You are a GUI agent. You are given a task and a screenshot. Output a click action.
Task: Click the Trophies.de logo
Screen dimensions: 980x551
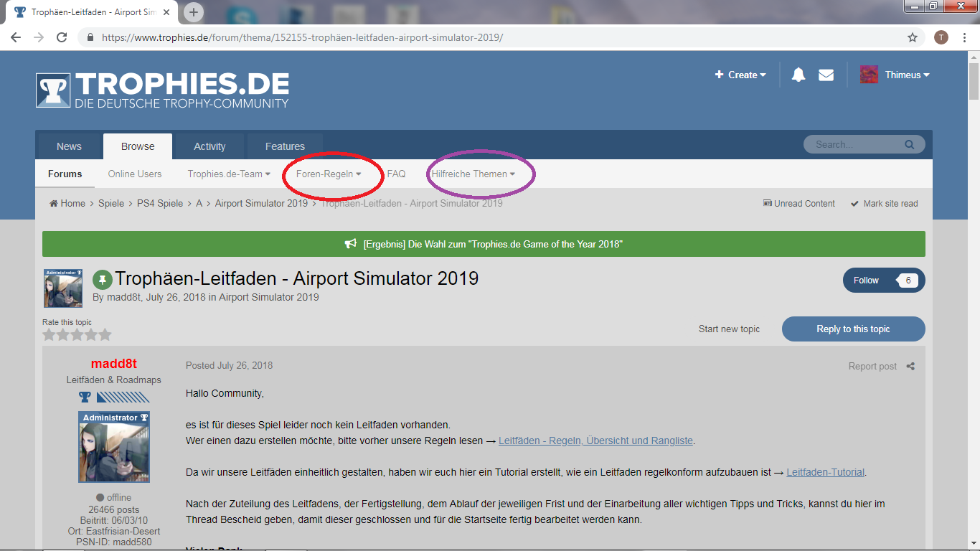(163, 90)
